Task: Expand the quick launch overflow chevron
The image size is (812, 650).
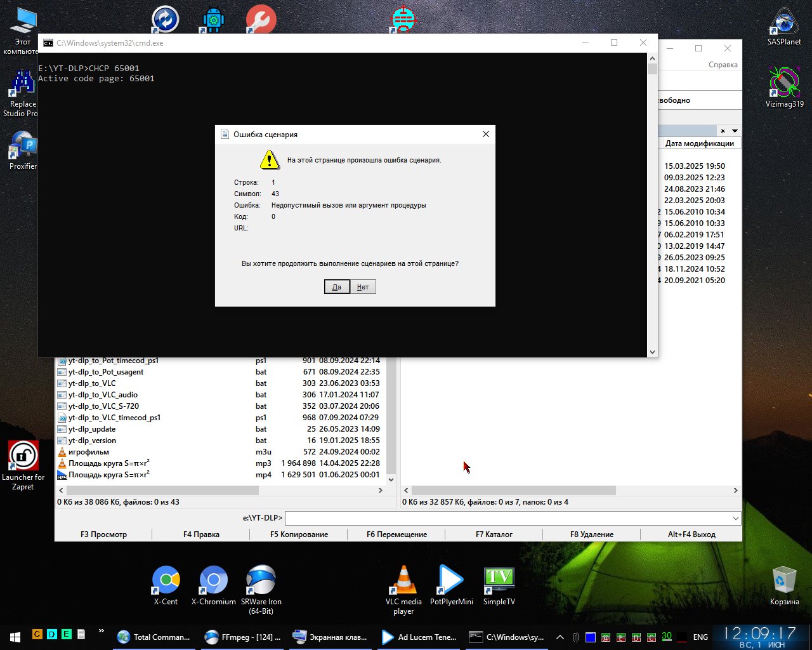Action: (101, 631)
